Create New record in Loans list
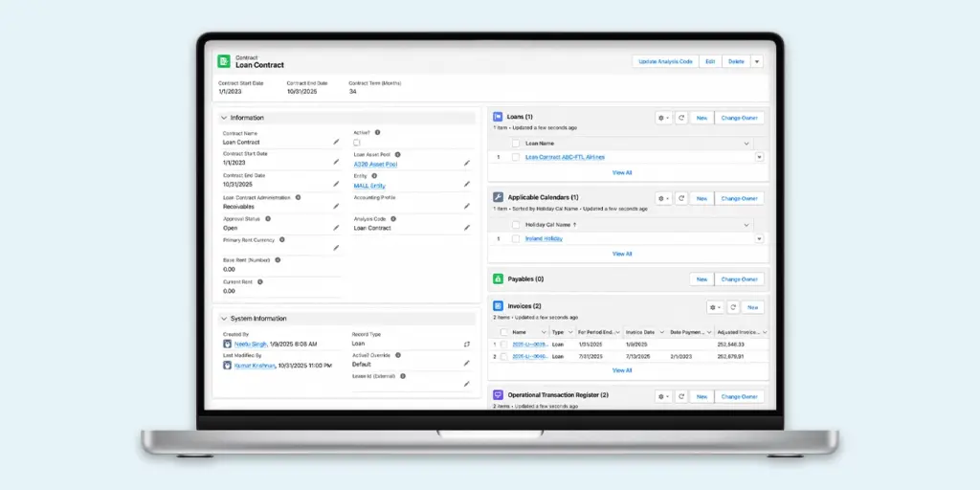 tap(702, 118)
